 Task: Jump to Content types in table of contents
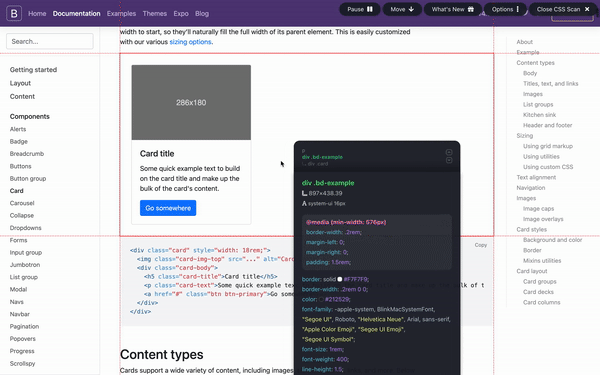tap(535, 63)
